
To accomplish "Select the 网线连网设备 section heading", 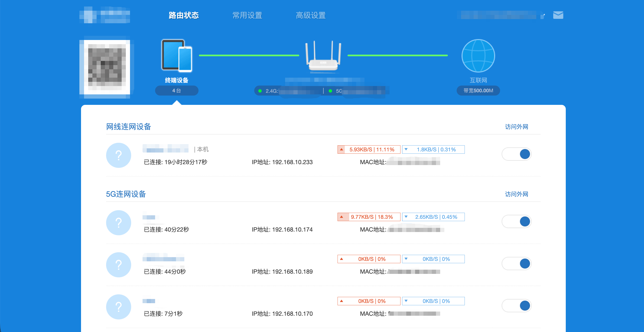I will 129,127.
